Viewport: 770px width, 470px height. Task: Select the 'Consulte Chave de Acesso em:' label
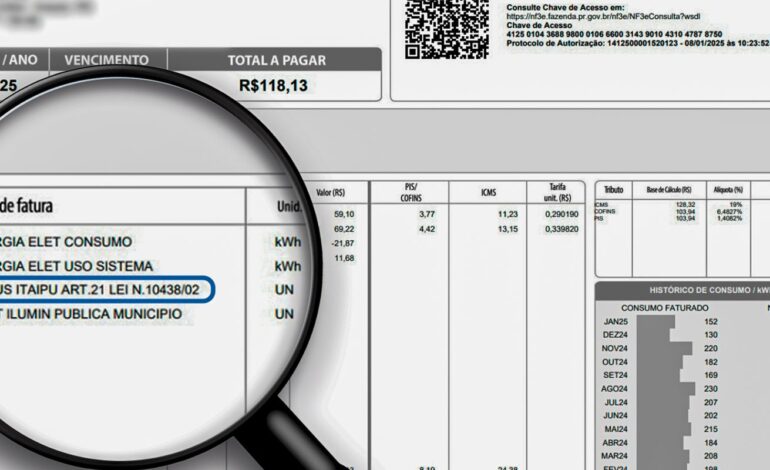click(565, 8)
